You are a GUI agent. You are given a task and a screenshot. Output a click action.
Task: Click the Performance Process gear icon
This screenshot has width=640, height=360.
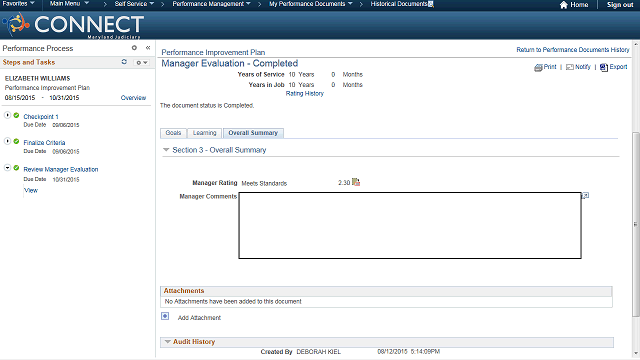click(x=134, y=48)
